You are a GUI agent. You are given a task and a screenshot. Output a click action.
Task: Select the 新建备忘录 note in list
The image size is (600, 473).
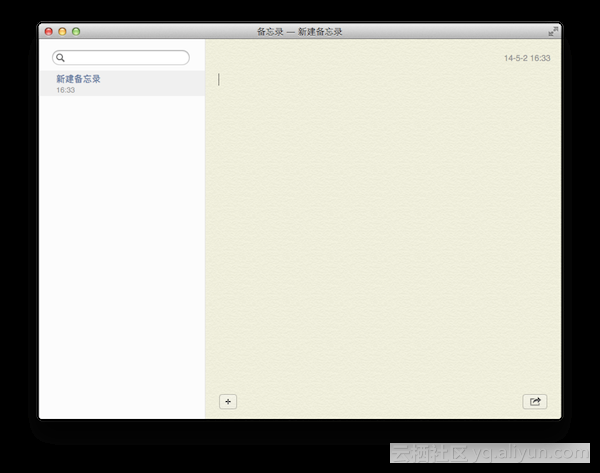point(122,83)
